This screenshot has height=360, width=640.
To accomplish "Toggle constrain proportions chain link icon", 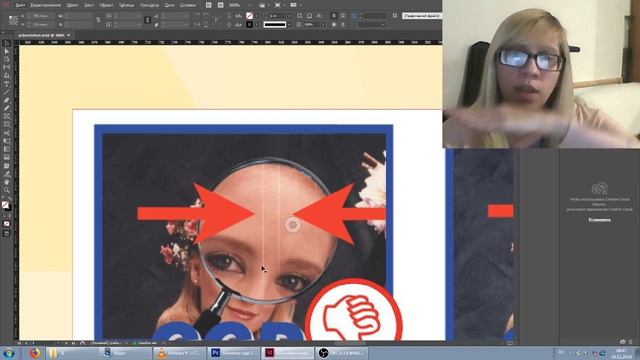I will click(98, 20).
